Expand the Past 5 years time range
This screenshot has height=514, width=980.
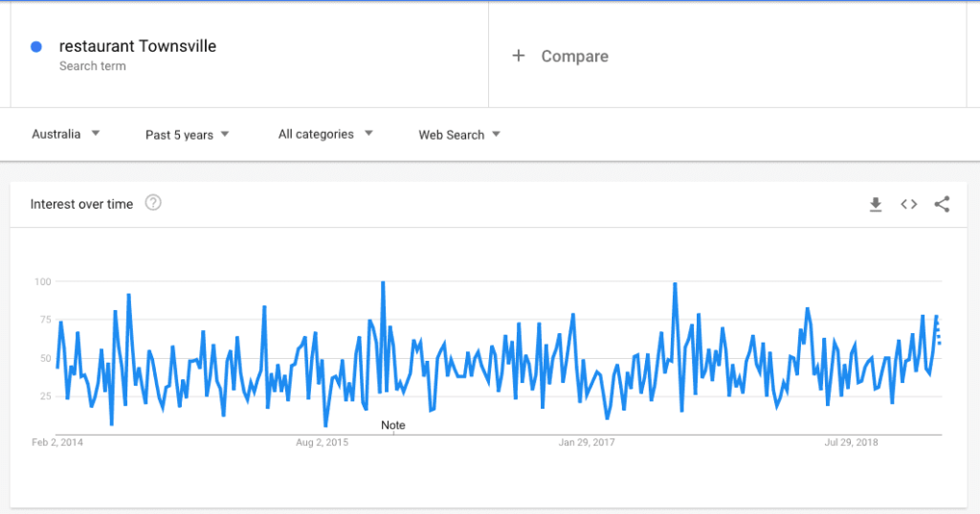[187, 135]
